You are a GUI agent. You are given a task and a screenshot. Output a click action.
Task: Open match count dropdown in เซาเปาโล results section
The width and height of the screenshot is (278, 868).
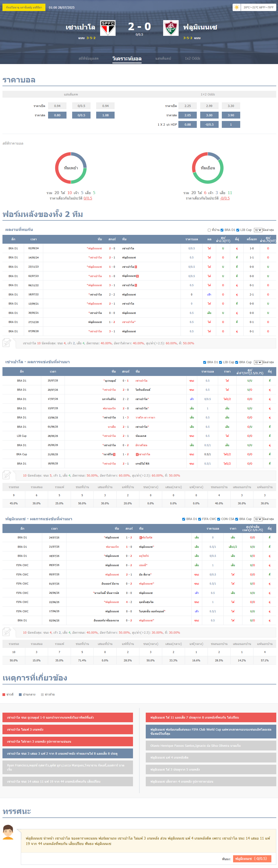258,362
